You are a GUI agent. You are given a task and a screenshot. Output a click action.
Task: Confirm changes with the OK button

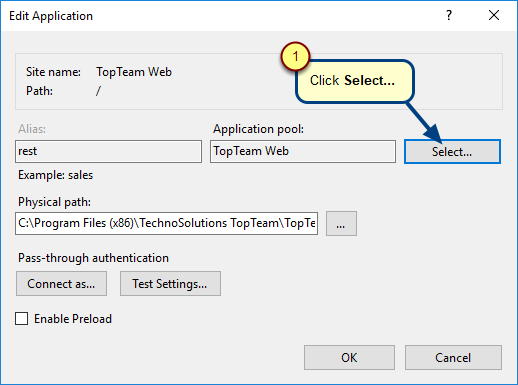[x=349, y=358]
